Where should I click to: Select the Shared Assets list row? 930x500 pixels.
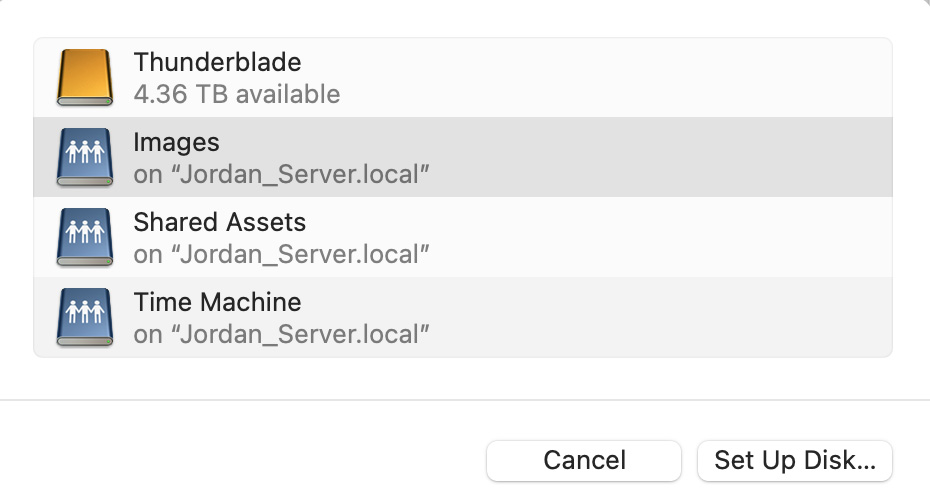(600, 237)
